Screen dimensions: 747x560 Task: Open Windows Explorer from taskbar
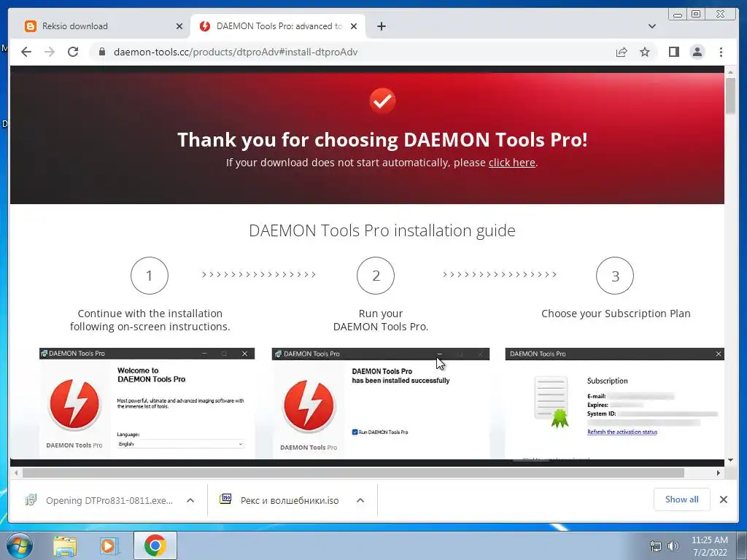65,545
